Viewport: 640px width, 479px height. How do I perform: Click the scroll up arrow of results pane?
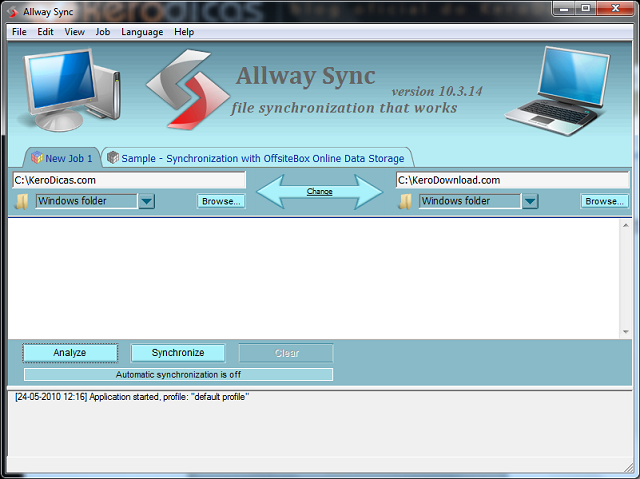coord(626,225)
